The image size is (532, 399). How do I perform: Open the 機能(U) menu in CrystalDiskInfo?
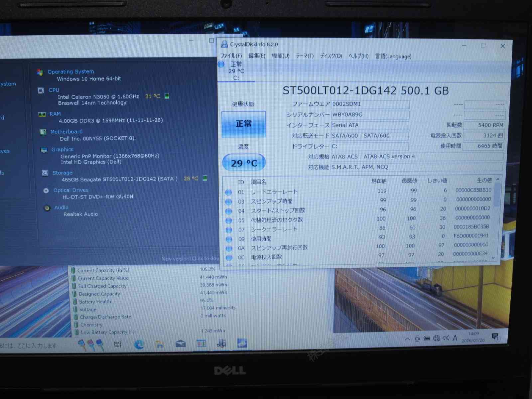pyautogui.click(x=280, y=56)
